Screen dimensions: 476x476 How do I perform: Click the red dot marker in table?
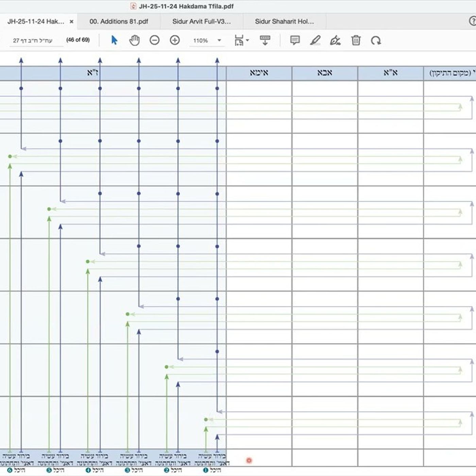tap(249, 460)
